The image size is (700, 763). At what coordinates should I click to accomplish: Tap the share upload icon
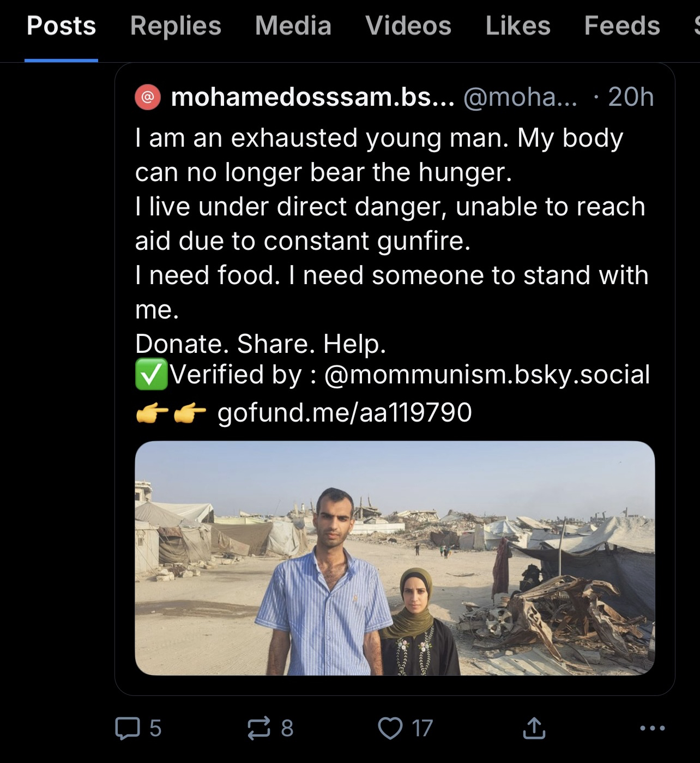[533, 728]
